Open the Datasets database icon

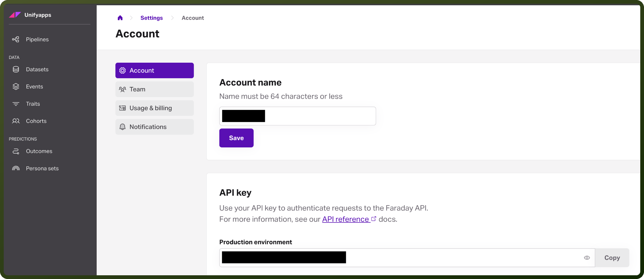click(16, 69)
